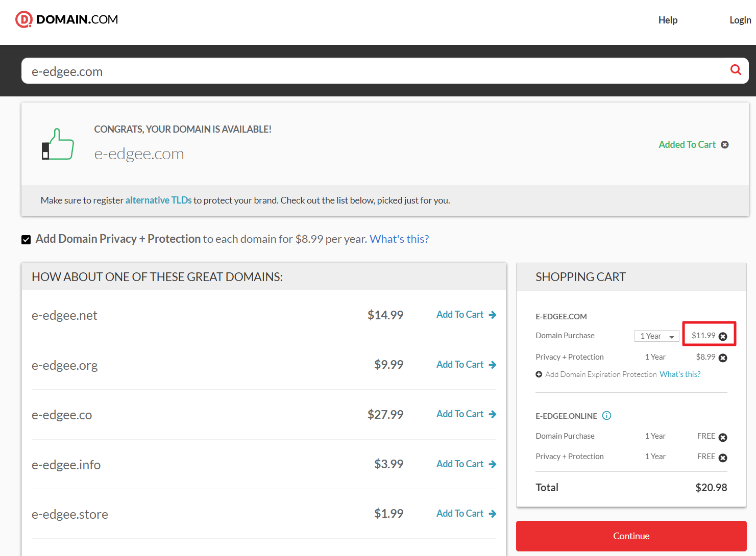
Task: Open the alternative TLDs link
Action: coord(158,200)
